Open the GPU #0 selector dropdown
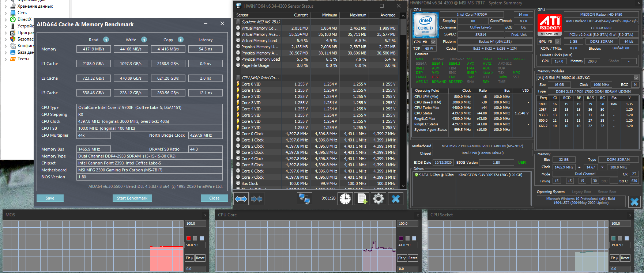This screenshot has width=644, height=273. tap(557, 41)
